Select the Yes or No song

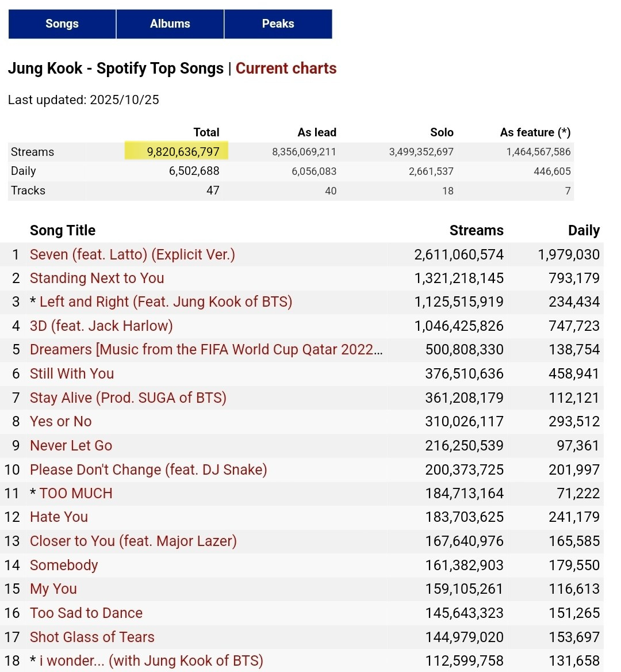(x=60, y=422)
